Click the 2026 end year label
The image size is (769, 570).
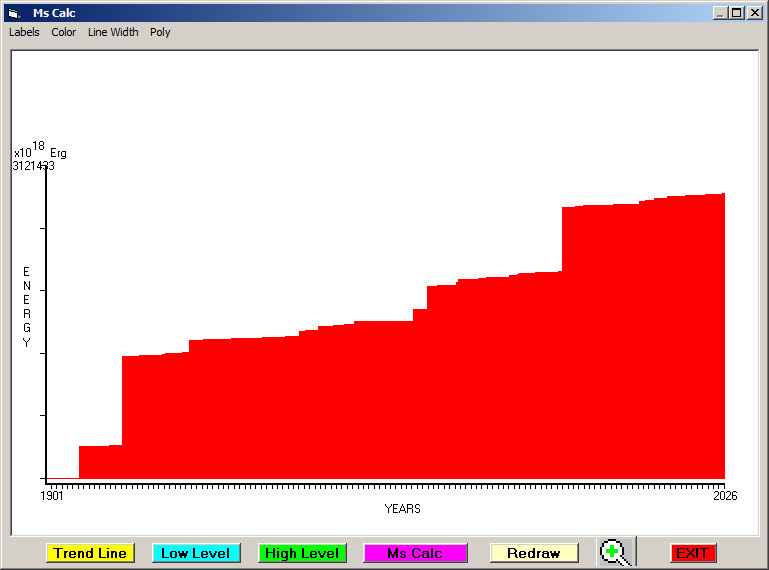point(724,495)
